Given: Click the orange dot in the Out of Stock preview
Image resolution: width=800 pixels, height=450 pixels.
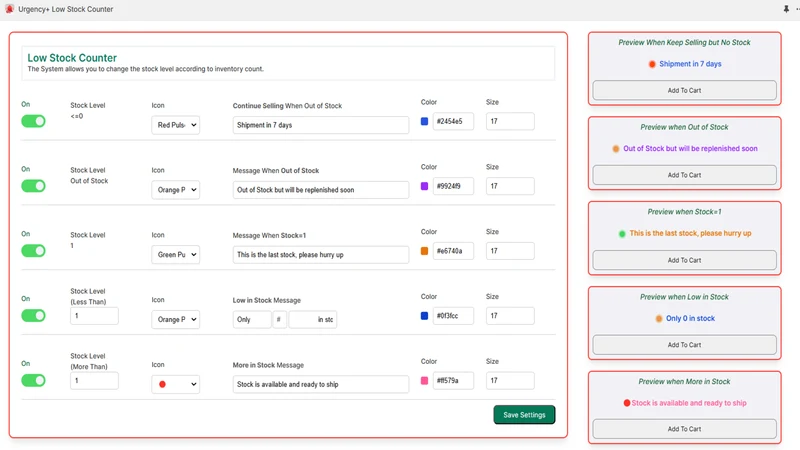Looking at the screenshot, I should point(616,149).
